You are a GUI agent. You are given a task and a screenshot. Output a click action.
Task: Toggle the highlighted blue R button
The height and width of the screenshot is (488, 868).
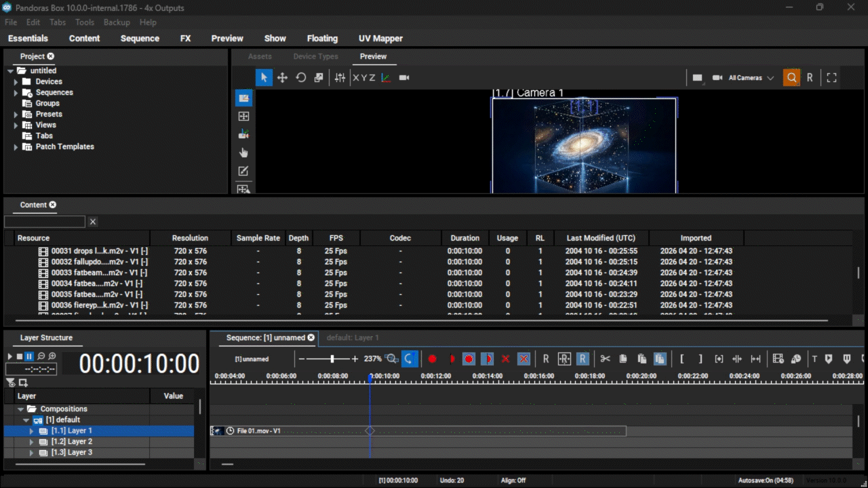(583, 359)
